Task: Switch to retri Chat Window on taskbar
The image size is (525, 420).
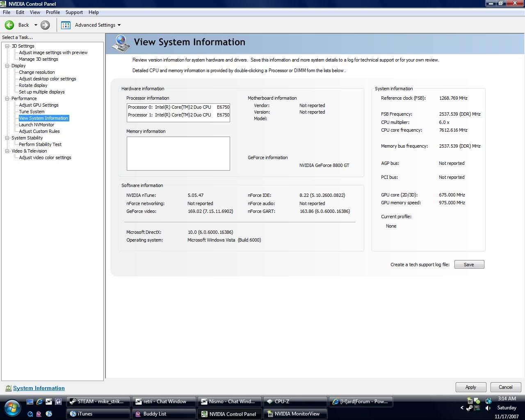Action: [164, 402]
